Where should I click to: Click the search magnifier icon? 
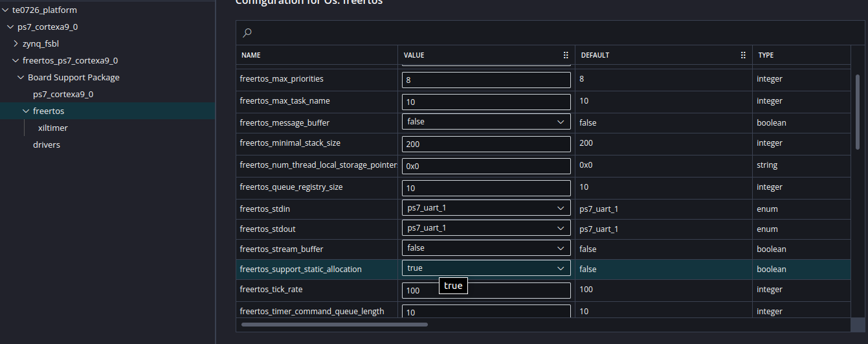[x=247, y=32]
